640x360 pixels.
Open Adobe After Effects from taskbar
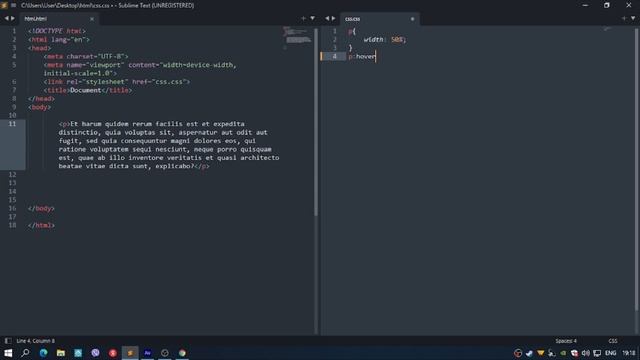[x=147, y=353]
